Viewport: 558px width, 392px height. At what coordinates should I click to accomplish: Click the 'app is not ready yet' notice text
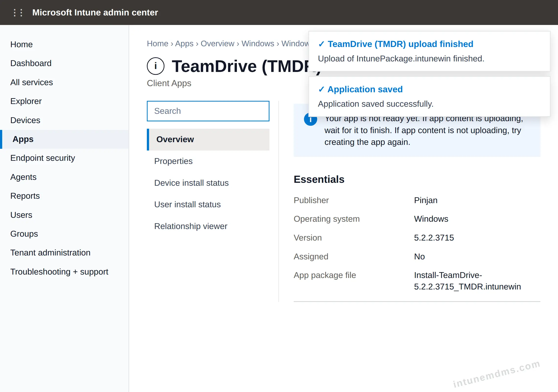tap(424, 131)
